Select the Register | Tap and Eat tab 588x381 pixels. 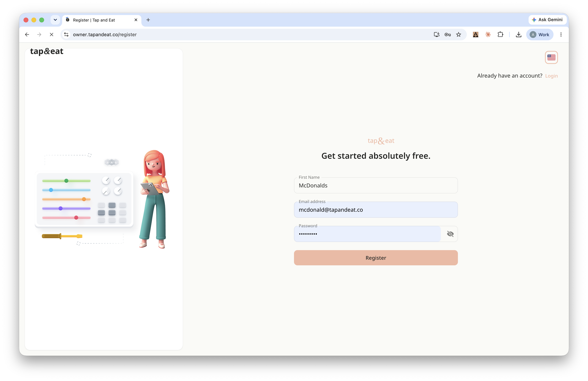(x=102, y=20)
